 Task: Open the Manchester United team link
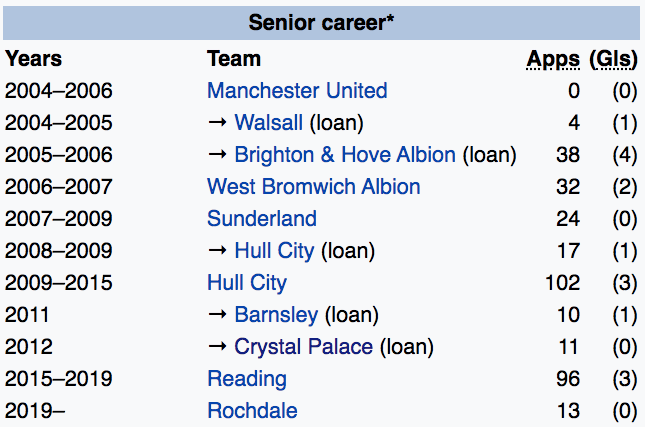tap(297, 91)
